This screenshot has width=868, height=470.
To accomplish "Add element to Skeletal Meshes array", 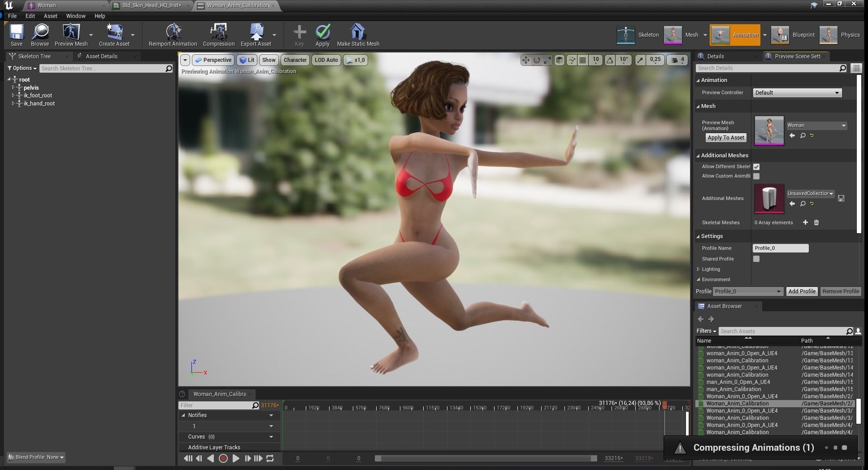I will (805, 222).
